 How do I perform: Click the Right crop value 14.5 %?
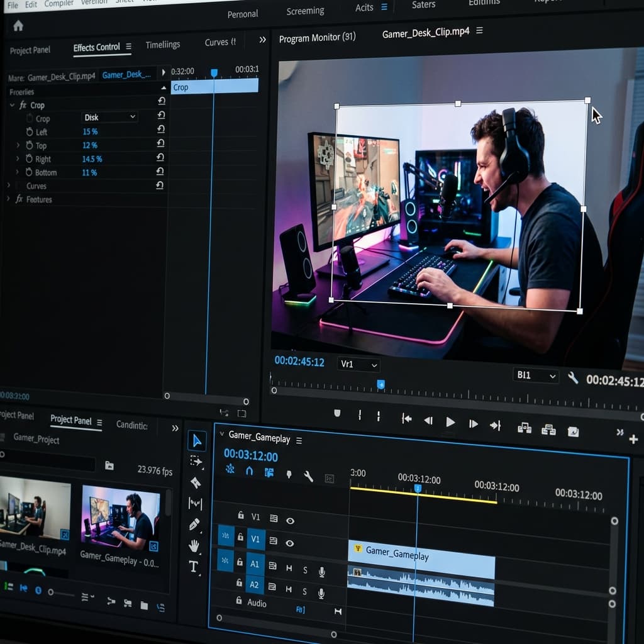coord(92,159)
